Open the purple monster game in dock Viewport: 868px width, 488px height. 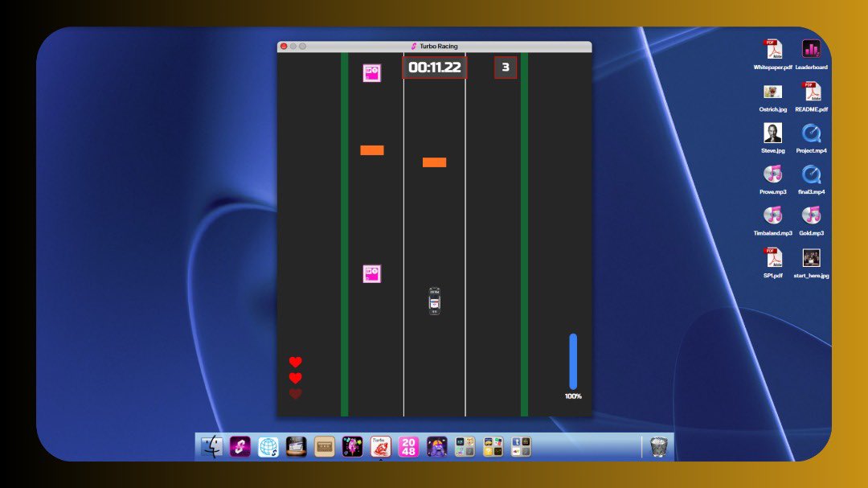(x=436, y=446)
